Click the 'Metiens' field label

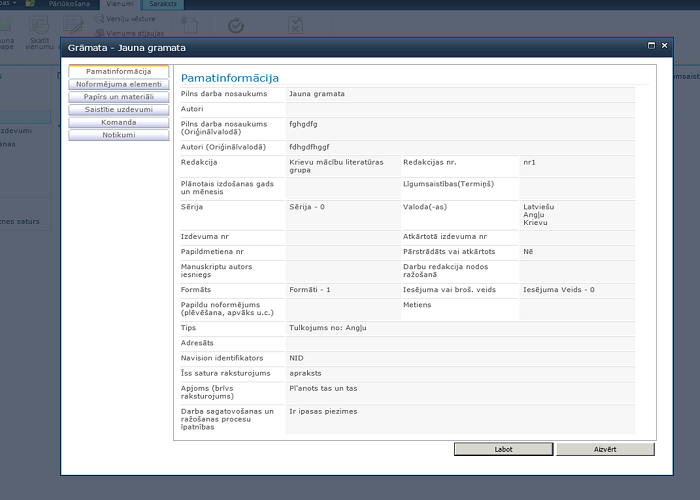click(417, 305)
